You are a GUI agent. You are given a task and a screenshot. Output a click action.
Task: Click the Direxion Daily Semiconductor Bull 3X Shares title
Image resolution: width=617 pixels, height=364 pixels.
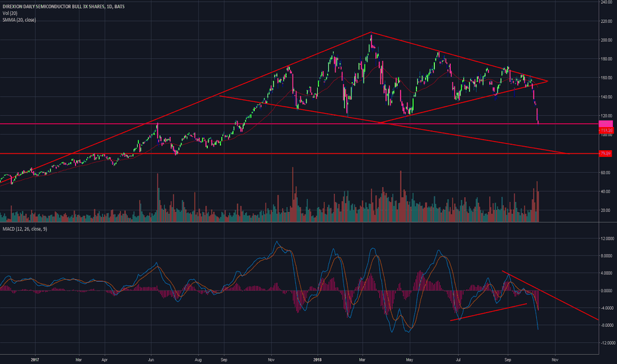point(64,7)
